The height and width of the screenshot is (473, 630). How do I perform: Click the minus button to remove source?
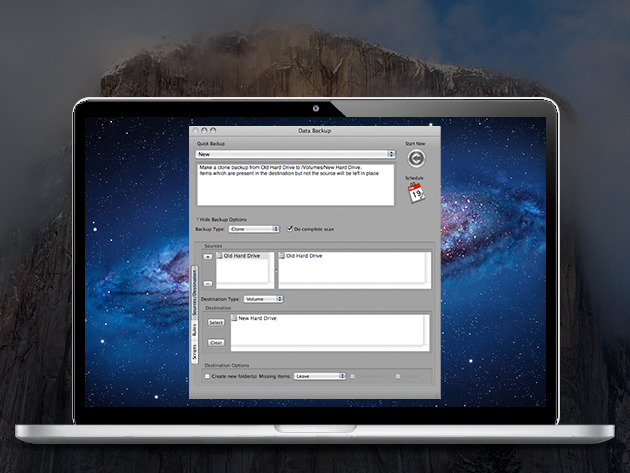(x=208, y=283)
